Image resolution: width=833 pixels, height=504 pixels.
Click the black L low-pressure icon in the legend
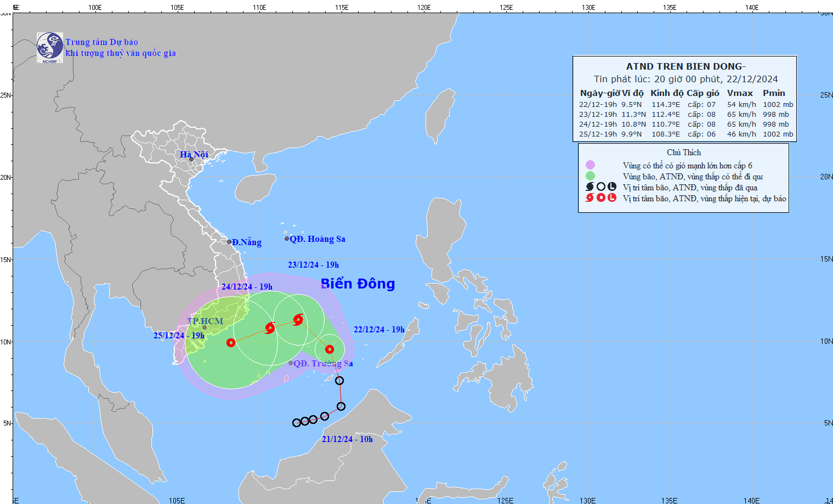click(612, 187)
